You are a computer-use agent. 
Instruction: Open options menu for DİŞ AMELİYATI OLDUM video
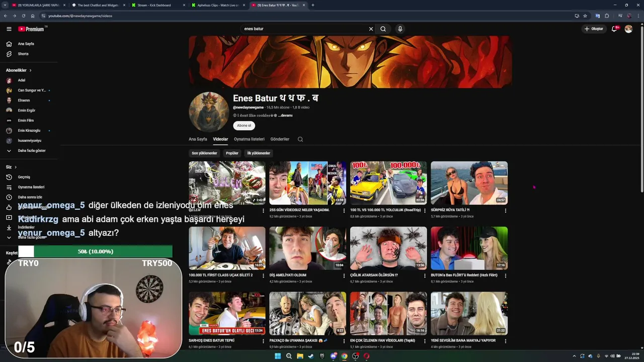pyautogui.click(x=344, y=276)
